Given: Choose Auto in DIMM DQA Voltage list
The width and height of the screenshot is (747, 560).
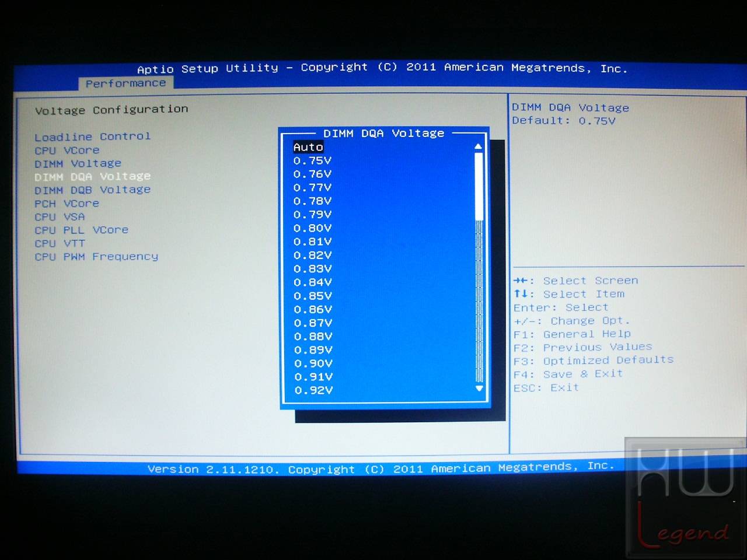Looking at the screenshot, I should [x=308, y=147].
